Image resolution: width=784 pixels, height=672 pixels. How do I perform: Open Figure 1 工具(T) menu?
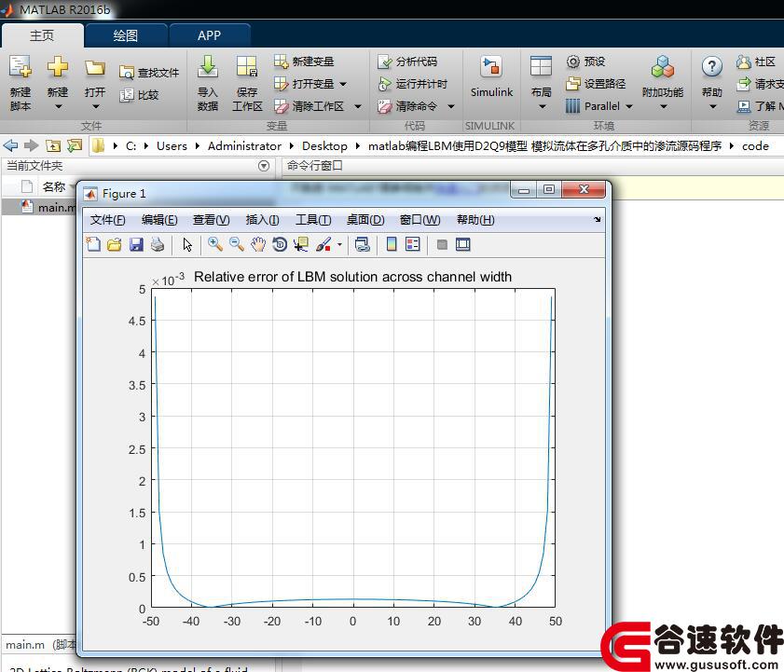[313, 220]
